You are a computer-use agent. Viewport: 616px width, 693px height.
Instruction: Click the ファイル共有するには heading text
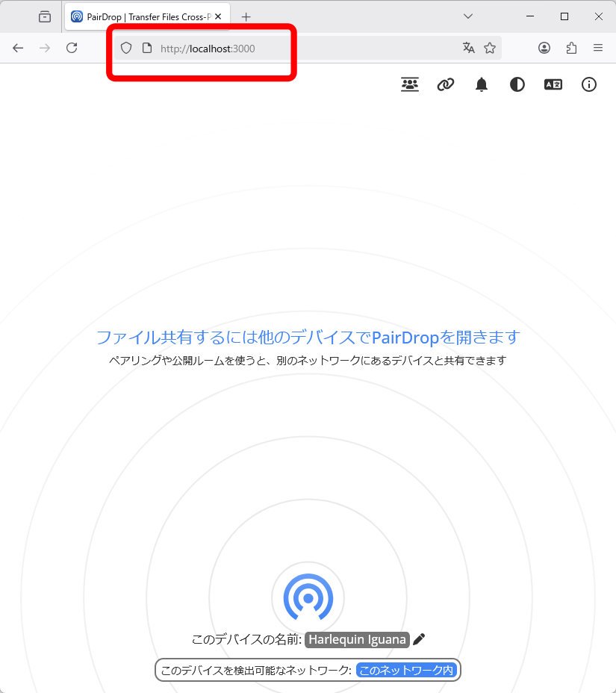pos(308,338)
